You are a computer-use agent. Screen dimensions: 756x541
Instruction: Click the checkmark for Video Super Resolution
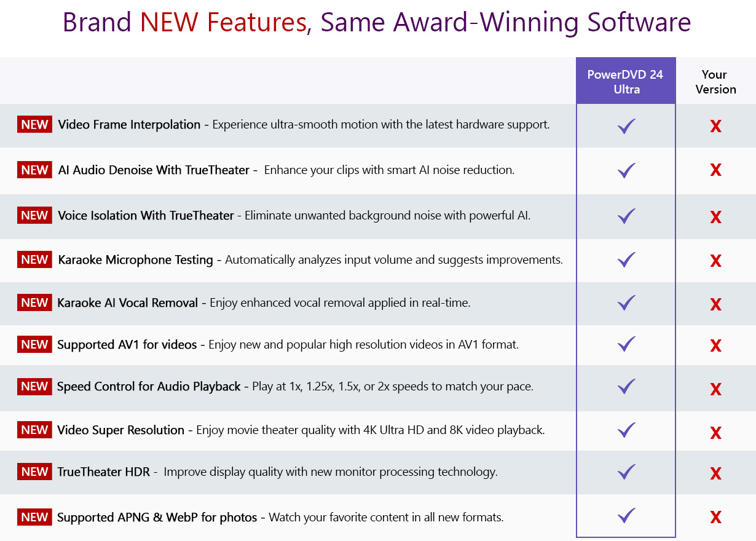[x=626, y=430]
